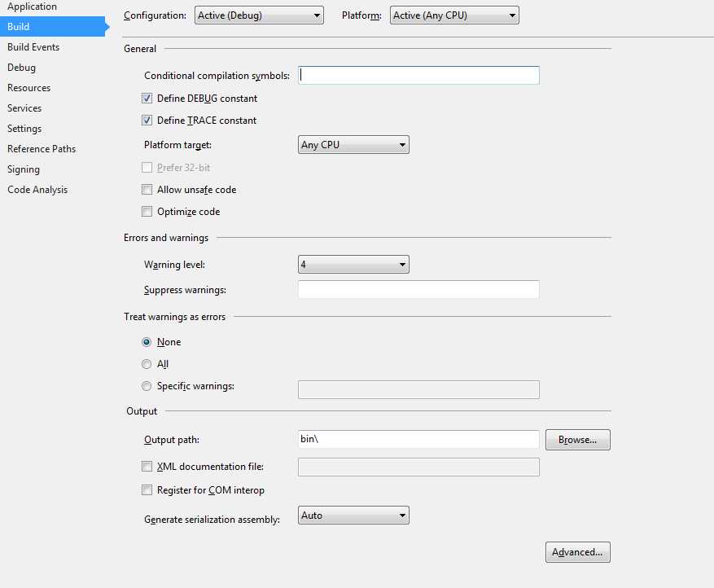Image resolution: width=714 pixels, height=588 pixels.
Task: Enable XML documentation file checkbox
Action: [x=147, y=467]
